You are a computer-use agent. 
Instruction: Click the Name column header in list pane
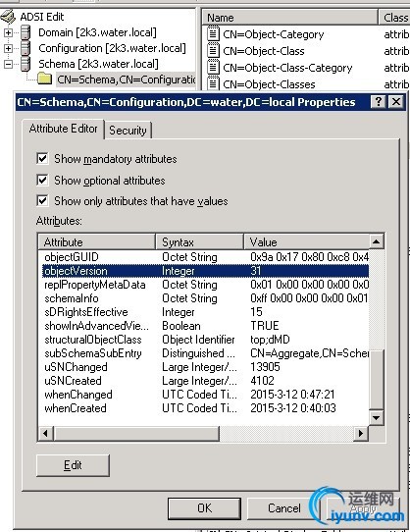click(290, 18)
